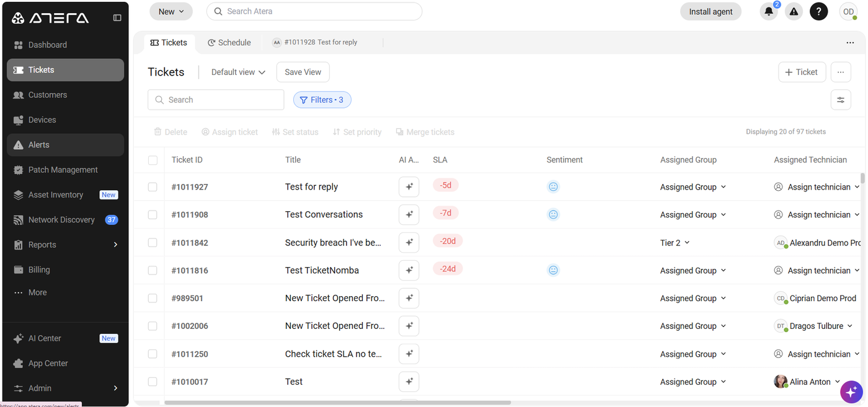Click the horizontal table scrollbar
Image resolution: width=868 pixels, height=407 pixels.
click(x=338, y=403)
